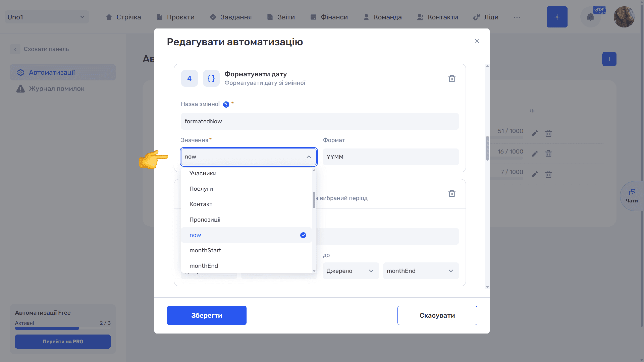Open the Проєкти section
Viewport: 644px width, 362px height.
pos(175,17)
